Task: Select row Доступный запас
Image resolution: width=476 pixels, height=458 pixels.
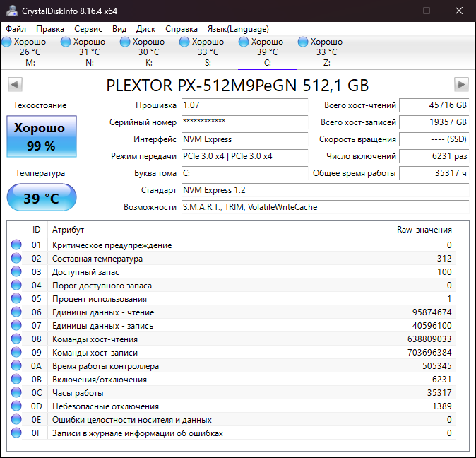Action: point(232,271)
